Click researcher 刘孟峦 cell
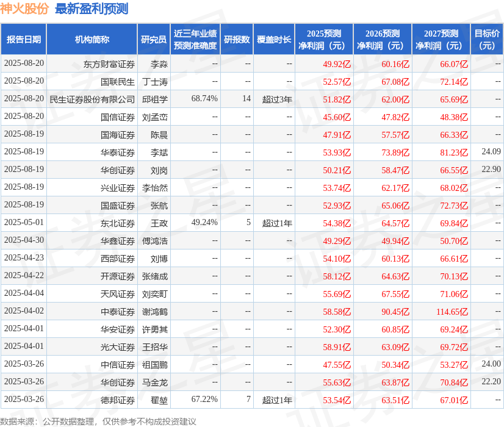Image resolution: width=504 pixels, height=427 pixels. pos(155,117)
